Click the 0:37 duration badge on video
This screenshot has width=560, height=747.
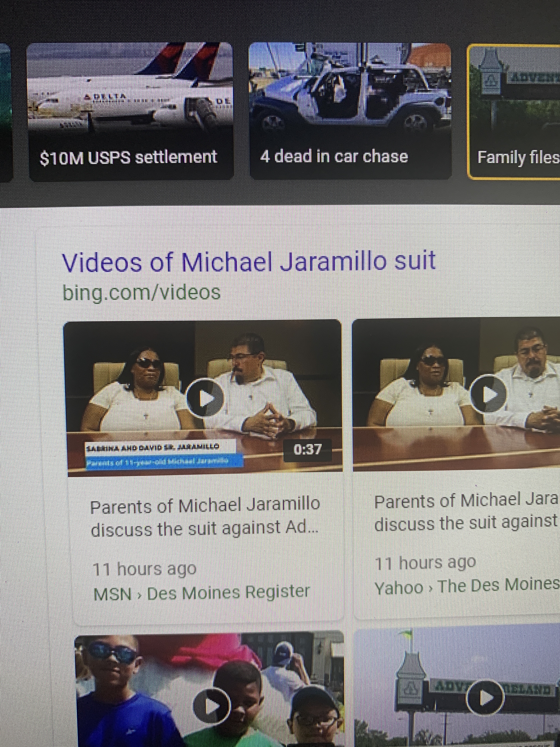tap(308, 450)
